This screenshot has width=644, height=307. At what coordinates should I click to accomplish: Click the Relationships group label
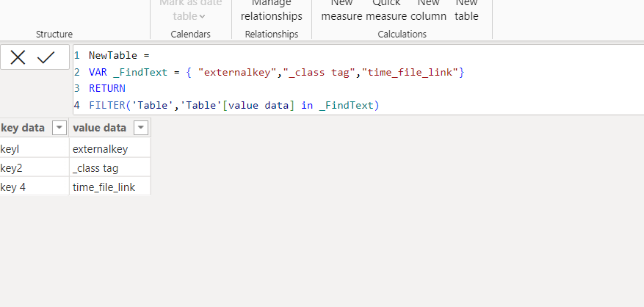272,34
